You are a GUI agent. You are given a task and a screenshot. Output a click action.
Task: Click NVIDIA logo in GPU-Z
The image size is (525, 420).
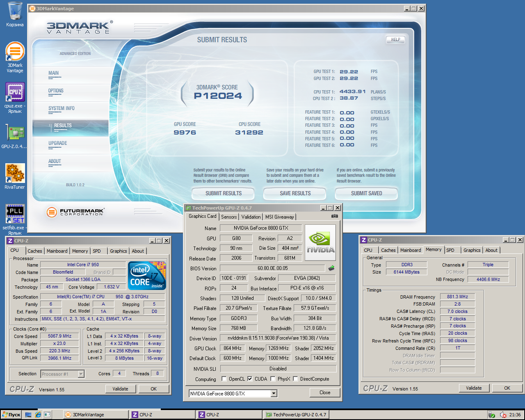[x=320, y=242]
